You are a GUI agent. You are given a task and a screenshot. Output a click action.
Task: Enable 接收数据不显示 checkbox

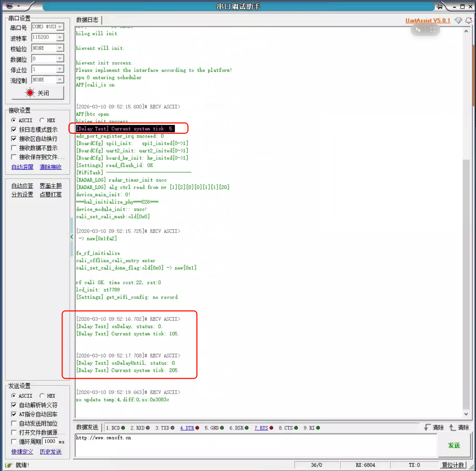coord(14,148)
